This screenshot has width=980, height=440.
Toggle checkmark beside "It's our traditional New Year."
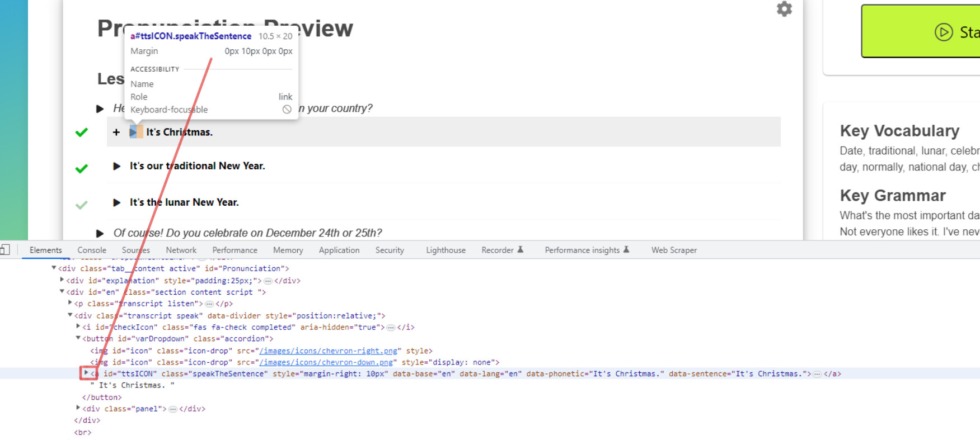82,168
